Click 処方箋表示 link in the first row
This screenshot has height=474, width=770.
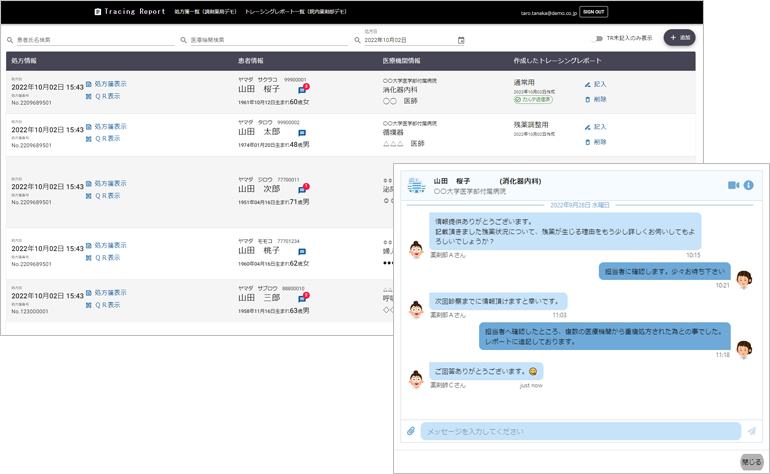click(110, 84)
